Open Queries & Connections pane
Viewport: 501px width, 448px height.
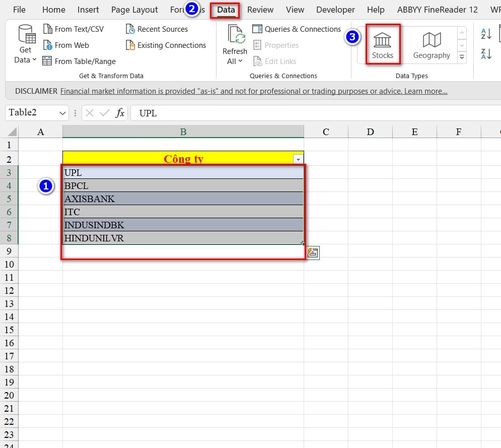pos(297,29)
